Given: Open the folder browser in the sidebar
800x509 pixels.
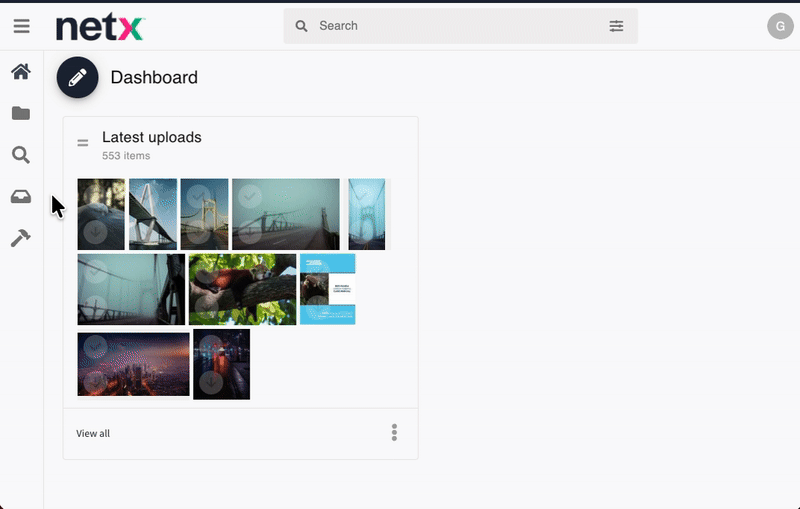Looking at the screenshot, I should 21,114.
